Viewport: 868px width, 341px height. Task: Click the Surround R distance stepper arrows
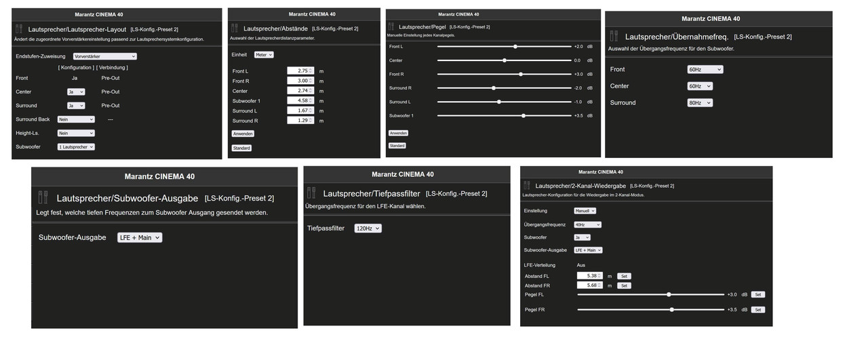(311, 120)
